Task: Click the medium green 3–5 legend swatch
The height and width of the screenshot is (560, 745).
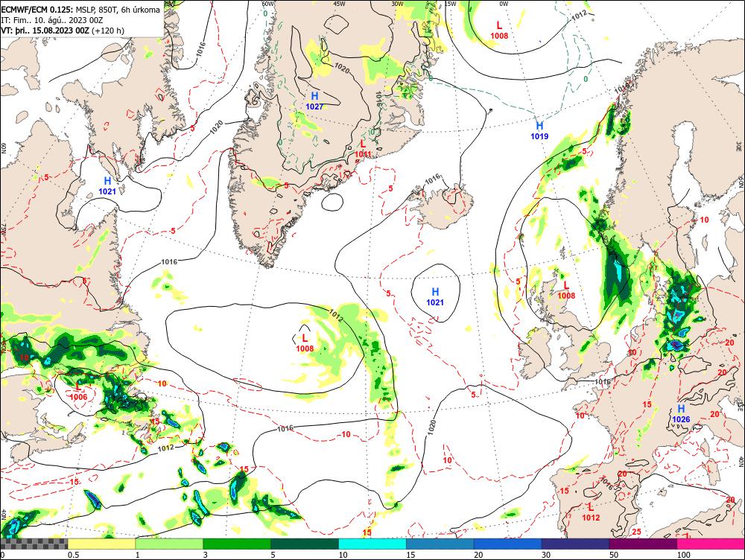Action: 237,544
